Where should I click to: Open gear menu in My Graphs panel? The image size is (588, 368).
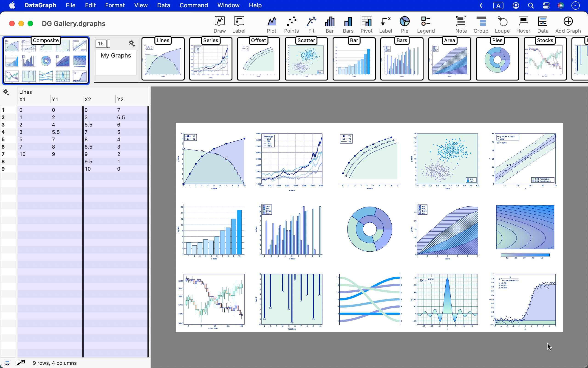(x=132, y=43)
